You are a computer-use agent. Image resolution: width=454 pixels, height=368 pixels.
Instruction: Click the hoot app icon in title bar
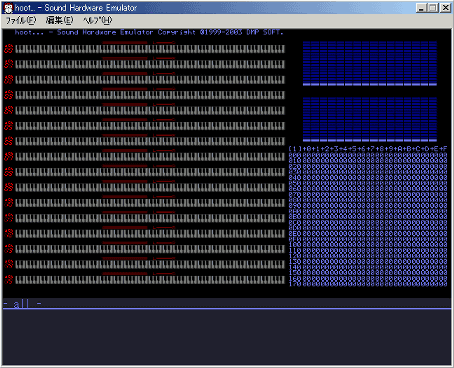click(x=9, y=8)
